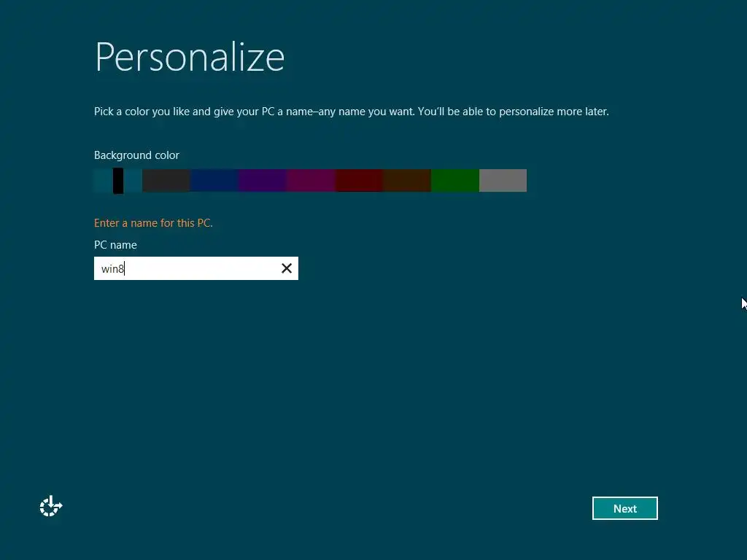Choose the magenta background color
This screenshot has height=560, width=747.
pyautogui.click(x=311, y=181)
